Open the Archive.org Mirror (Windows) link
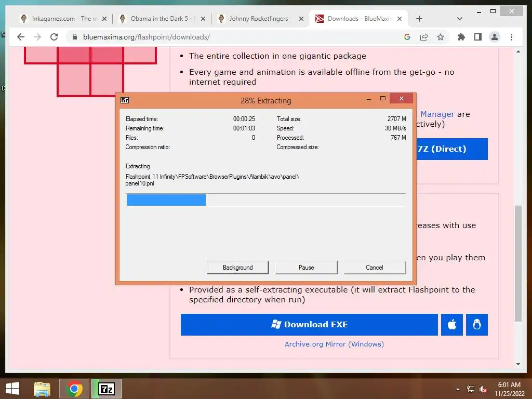 tap(334, 344)
